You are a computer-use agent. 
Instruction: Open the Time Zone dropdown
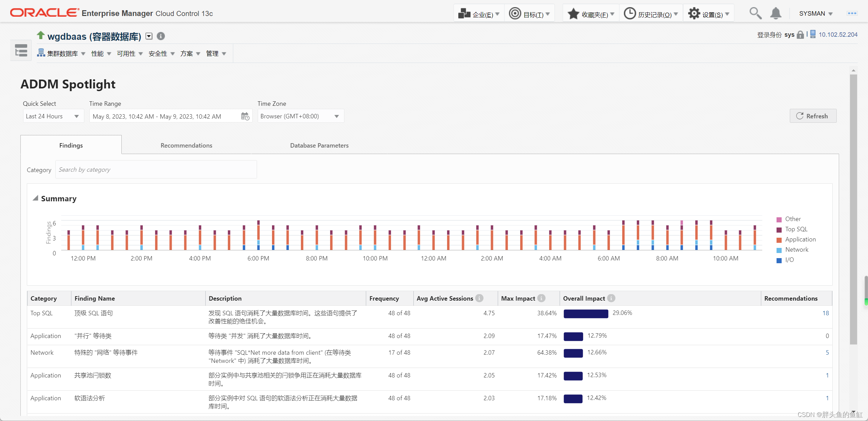[x=301, y=116]
